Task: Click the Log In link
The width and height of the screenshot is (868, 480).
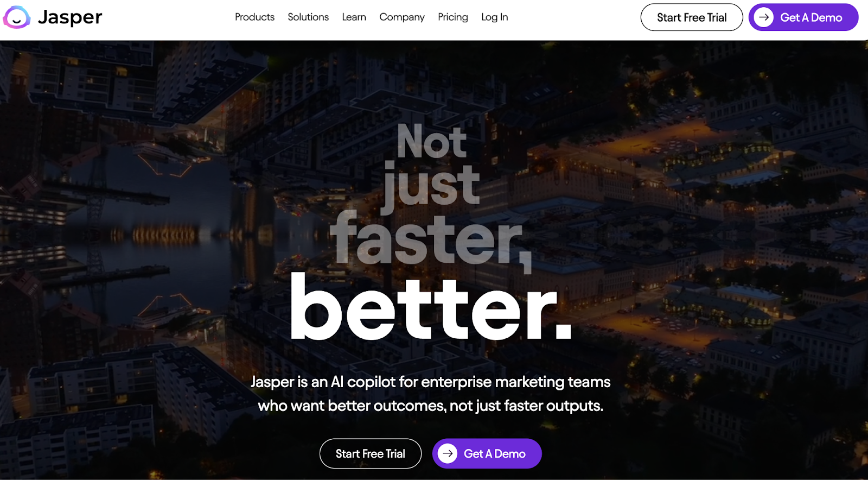Action: point(495,17)
